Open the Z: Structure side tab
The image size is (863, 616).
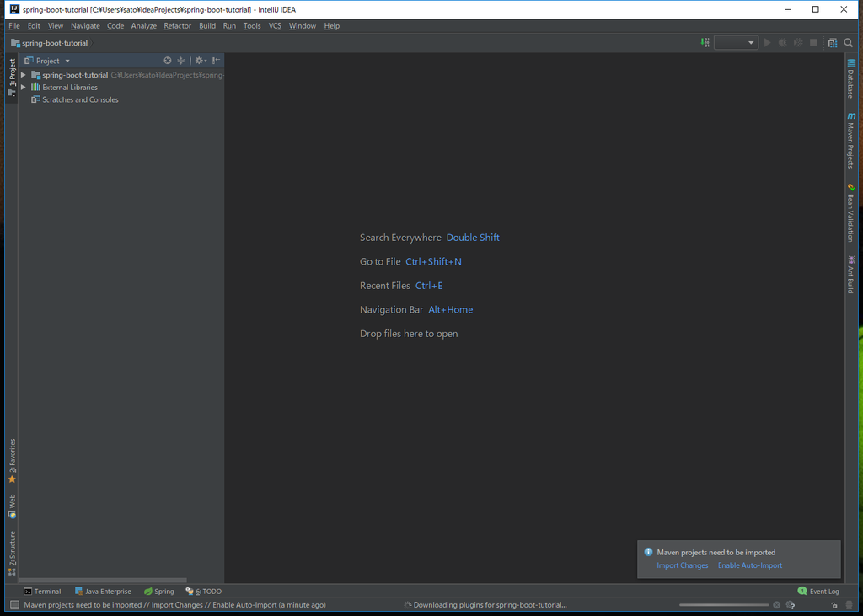click(12, 553)
